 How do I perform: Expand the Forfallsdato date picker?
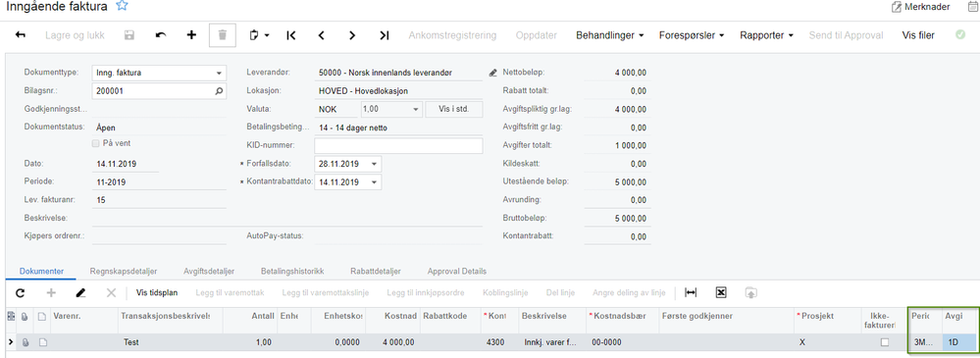point(374,165)
